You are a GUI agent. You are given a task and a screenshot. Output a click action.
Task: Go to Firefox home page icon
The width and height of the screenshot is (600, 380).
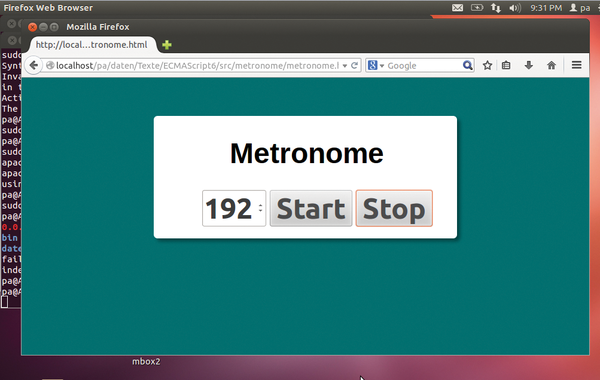[551, 65]
